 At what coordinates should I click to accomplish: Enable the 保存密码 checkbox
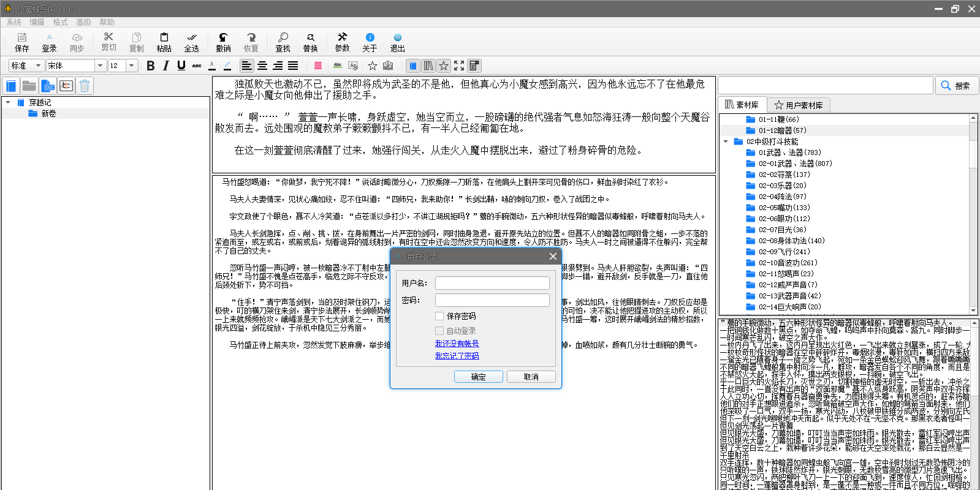pos(439,316)
